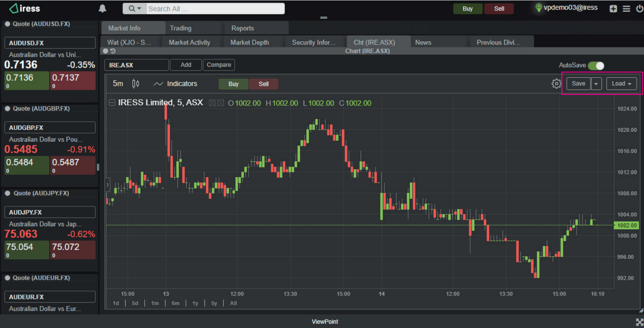Click the Search All input field
This screenshot has height=328, width=644.
216,8
